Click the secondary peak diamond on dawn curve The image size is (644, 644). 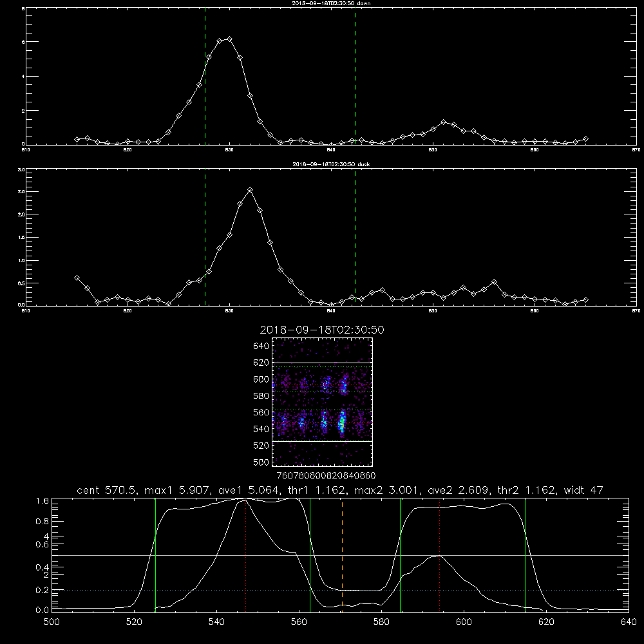tap(443, 122)
